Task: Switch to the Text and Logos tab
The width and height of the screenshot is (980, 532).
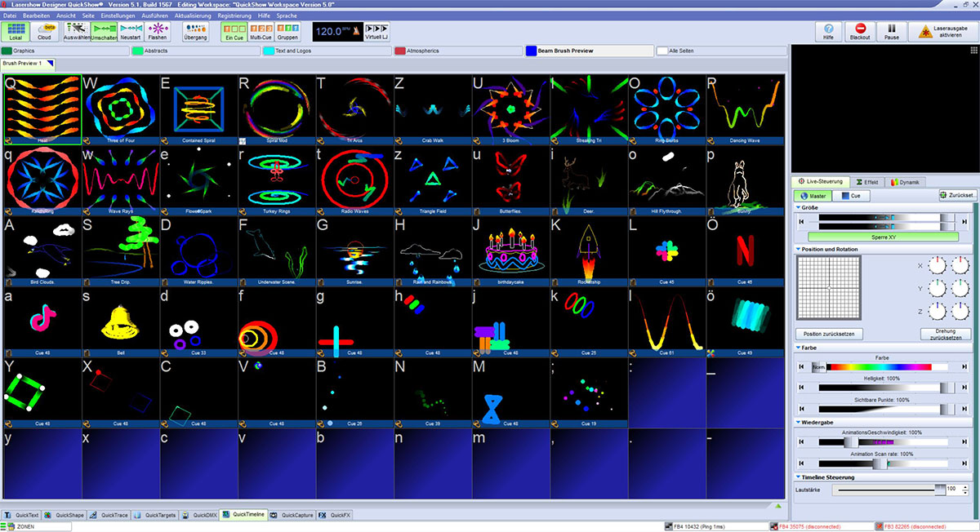Action: (x=327, y=51)
